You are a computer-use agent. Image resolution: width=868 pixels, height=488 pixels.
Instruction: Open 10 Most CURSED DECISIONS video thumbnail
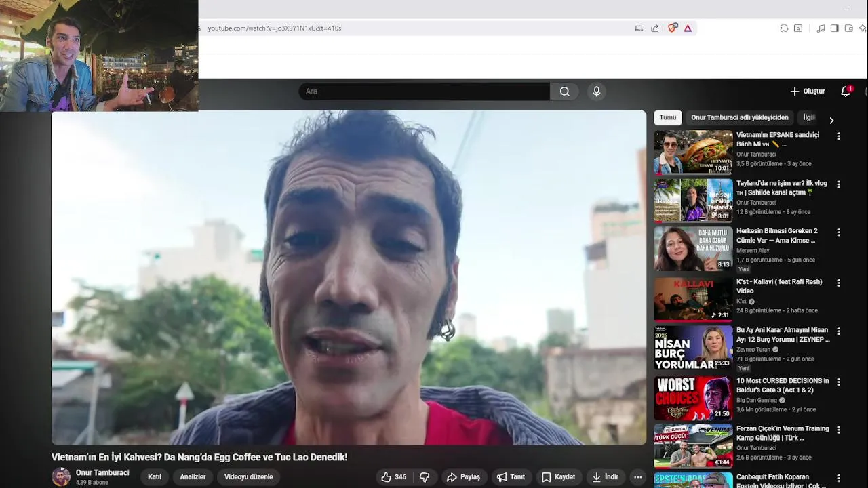pyautogui.click(x=693, y=399)
